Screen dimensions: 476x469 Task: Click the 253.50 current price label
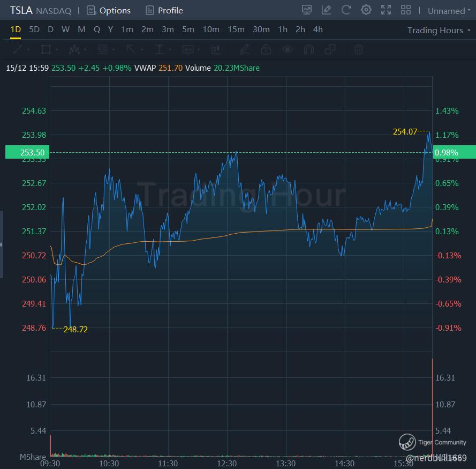pos(27,152)
